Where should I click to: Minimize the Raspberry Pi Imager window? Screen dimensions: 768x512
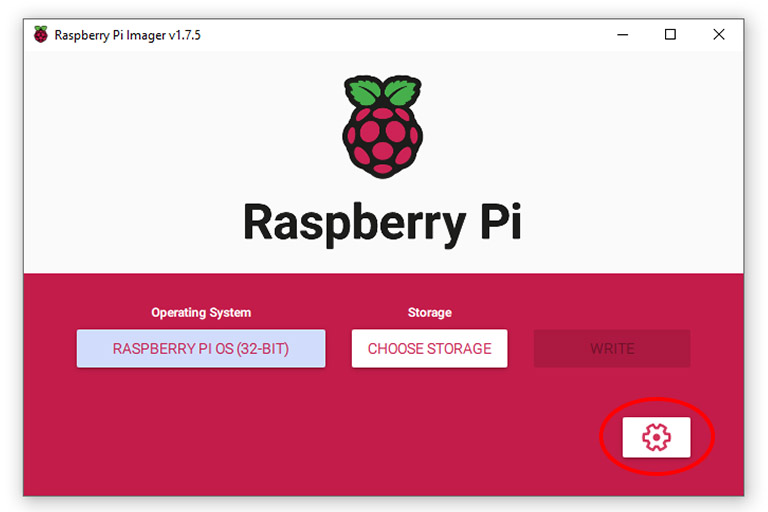623,35
